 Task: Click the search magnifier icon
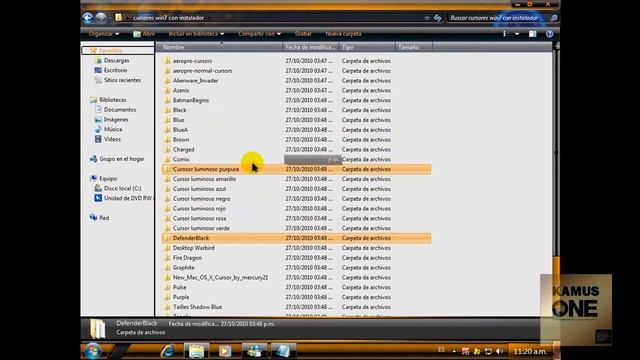coord(554,18)
